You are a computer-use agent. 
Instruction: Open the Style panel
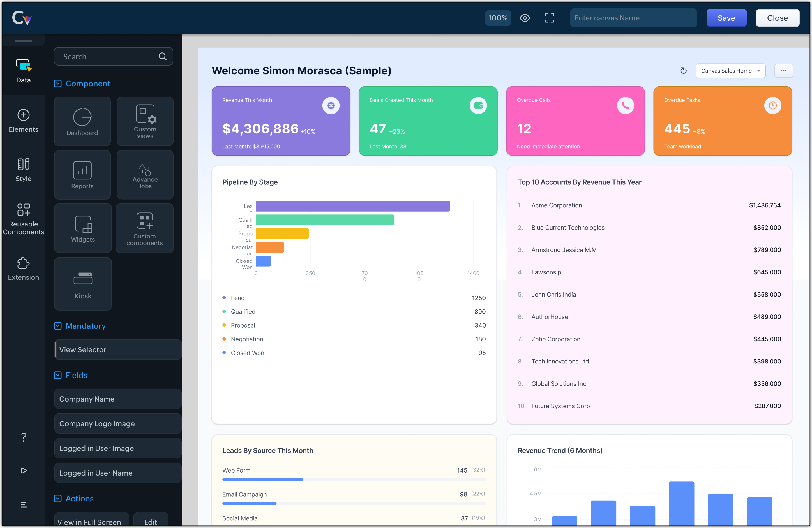click(x=23, y=170)
